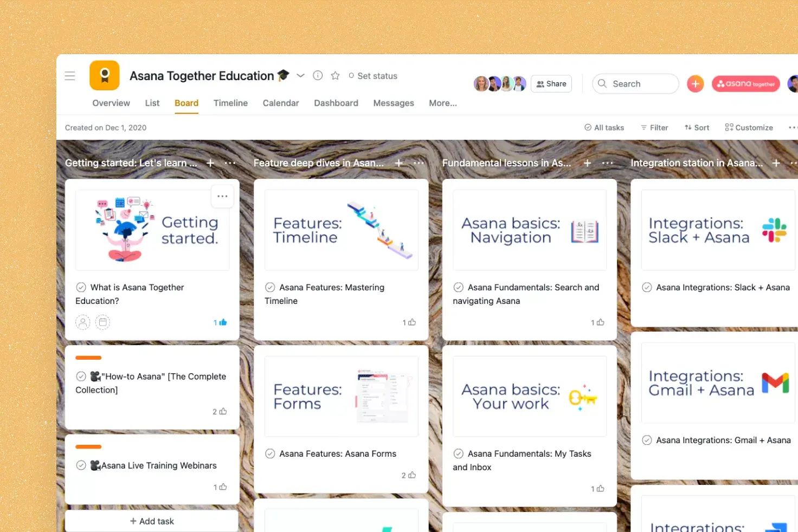798x532 pixels.
Task: Open the Features: Forms cover image
Action: click(x=342, y=396)
